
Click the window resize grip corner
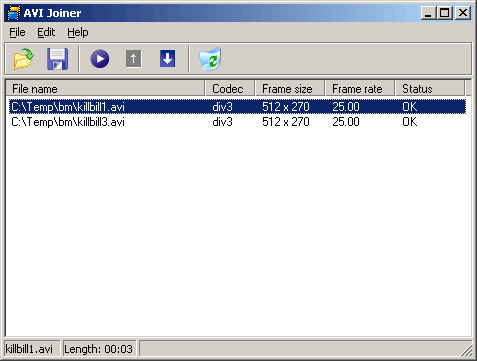(x=467, y=350)
